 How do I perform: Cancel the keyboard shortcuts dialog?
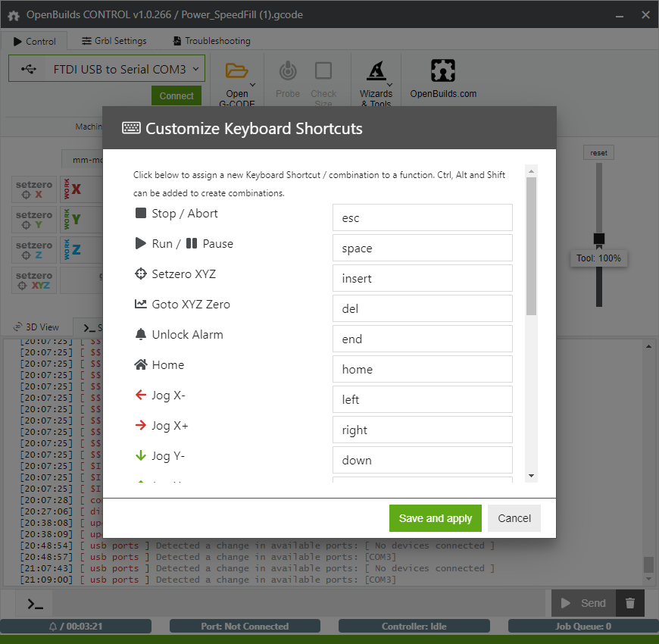pos(514,518)
